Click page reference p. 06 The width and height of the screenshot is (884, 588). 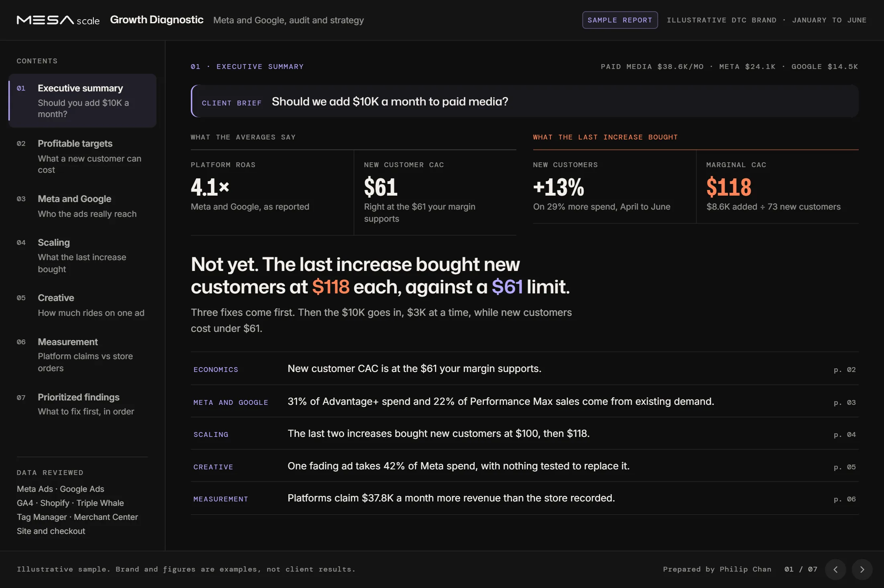click(x=845, y=499)
